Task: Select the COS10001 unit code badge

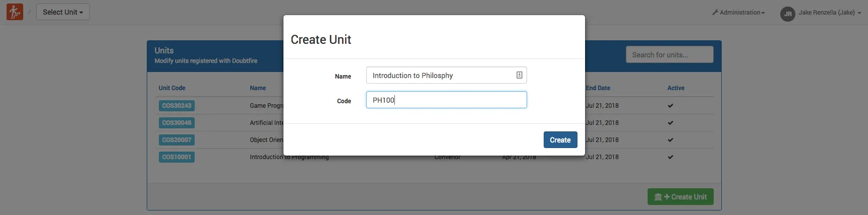Action: [177, 157]
